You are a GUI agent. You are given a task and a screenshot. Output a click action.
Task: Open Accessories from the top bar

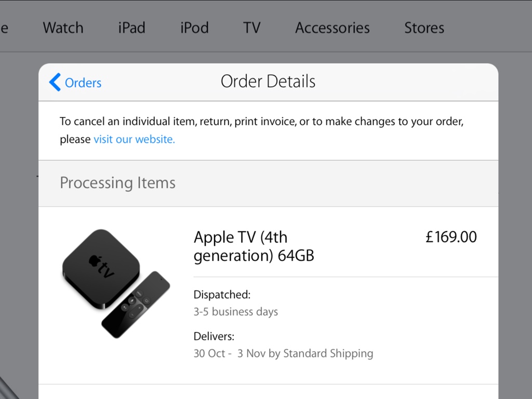pos(332,28)
